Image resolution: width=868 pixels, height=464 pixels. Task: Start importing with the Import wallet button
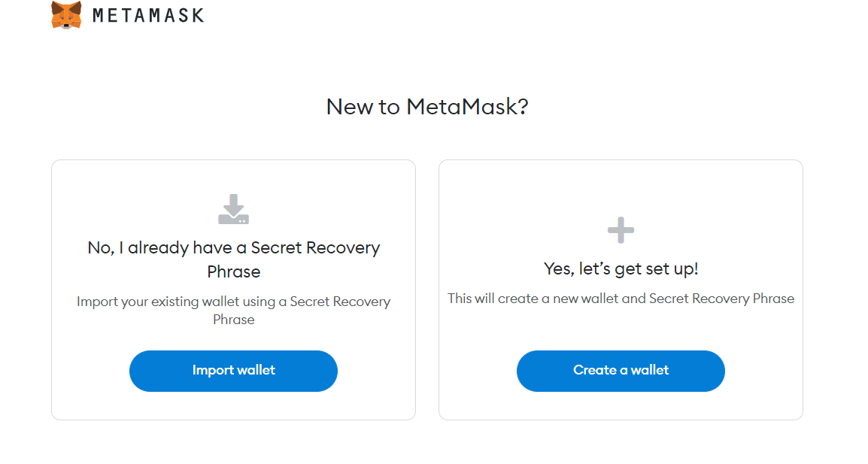[234, 371]
